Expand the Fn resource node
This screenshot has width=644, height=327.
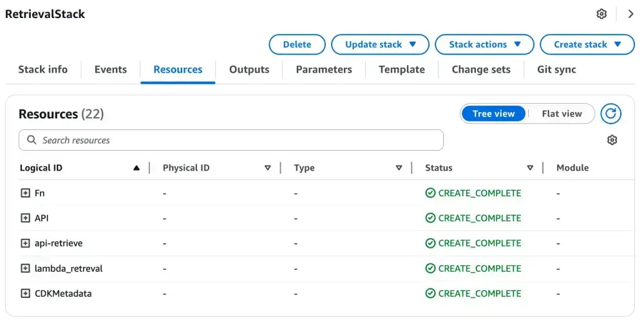point(26,193)
